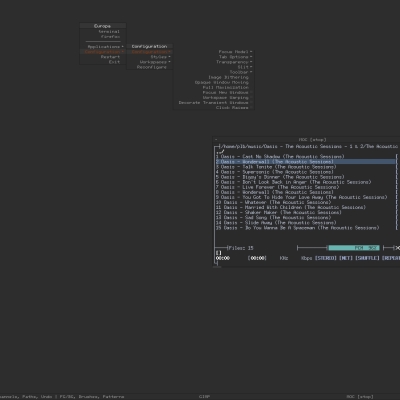Toggle the SHUFFLE indicator in MOC

367,258
